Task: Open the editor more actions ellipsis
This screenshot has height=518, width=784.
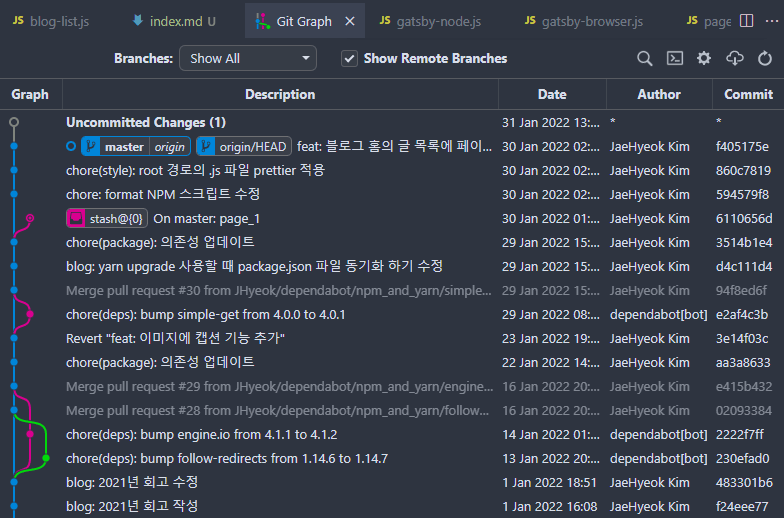Action: coord(772,21)
